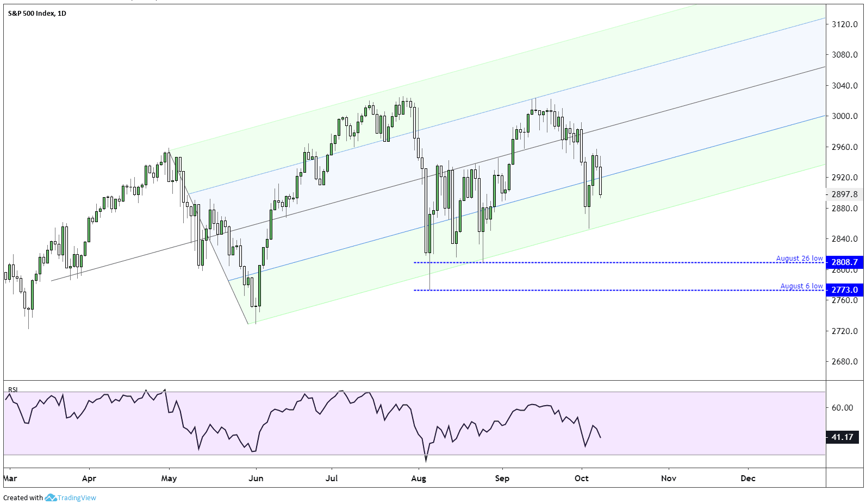This screenshot has height=504, width=866.
Task: Click the 2840.0 price axis label
Action: click(845, 238)
